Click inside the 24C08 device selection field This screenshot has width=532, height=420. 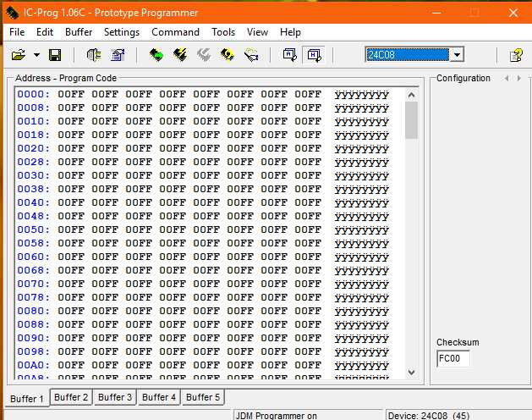click(408, 55)
